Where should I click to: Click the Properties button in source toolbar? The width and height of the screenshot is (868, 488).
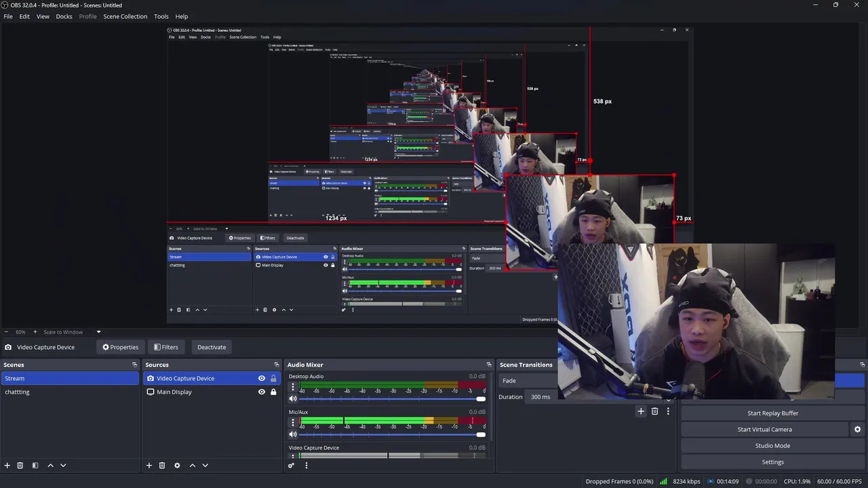tap(120, 347)
